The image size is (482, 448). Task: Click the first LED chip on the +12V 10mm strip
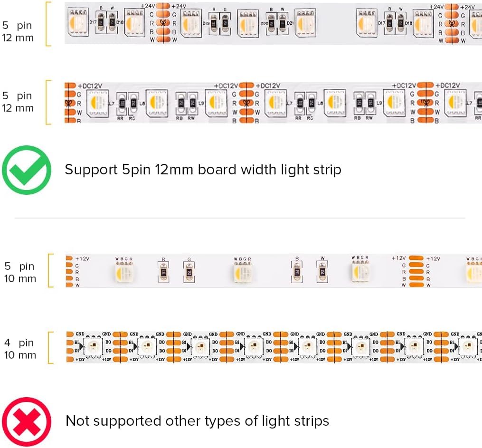[x=124, y=271]
